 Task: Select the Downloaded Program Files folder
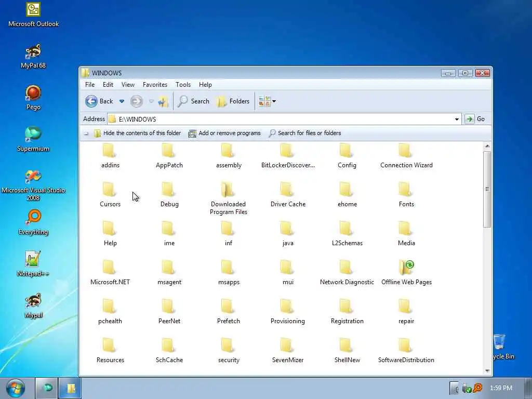coord(229,199)
